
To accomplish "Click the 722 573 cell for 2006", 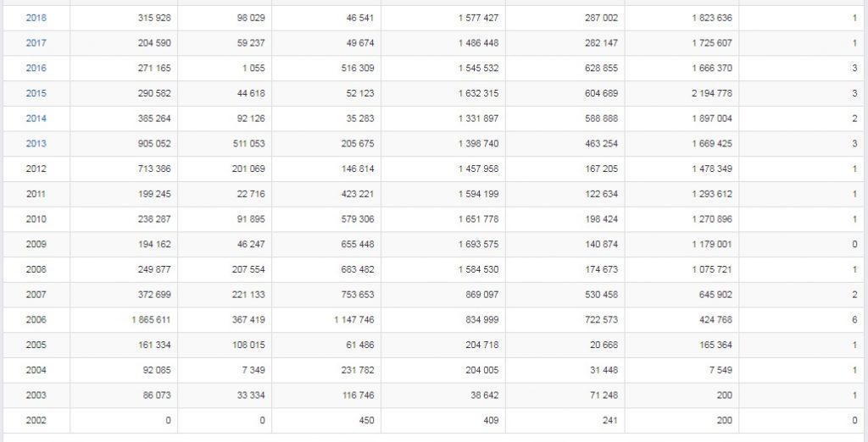I will pos(601,320).
